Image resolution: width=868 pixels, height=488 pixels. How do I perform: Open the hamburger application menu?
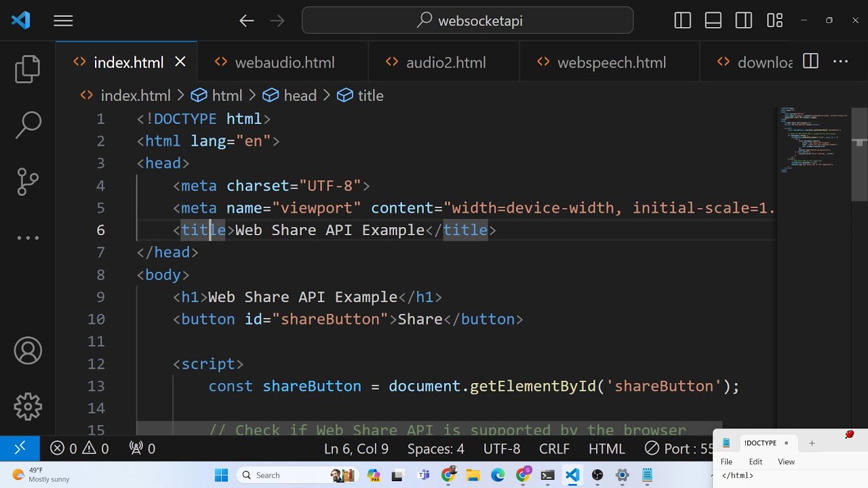click(63, 21)
